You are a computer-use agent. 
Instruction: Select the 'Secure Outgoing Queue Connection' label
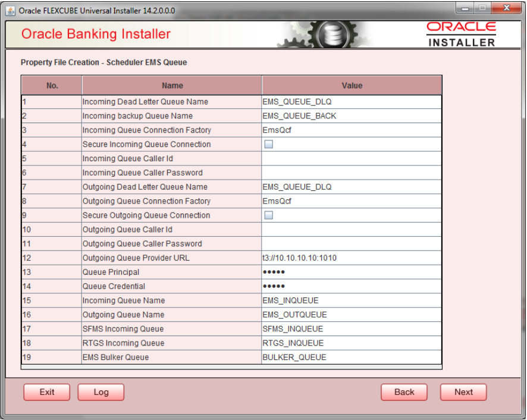pos(146,215)
